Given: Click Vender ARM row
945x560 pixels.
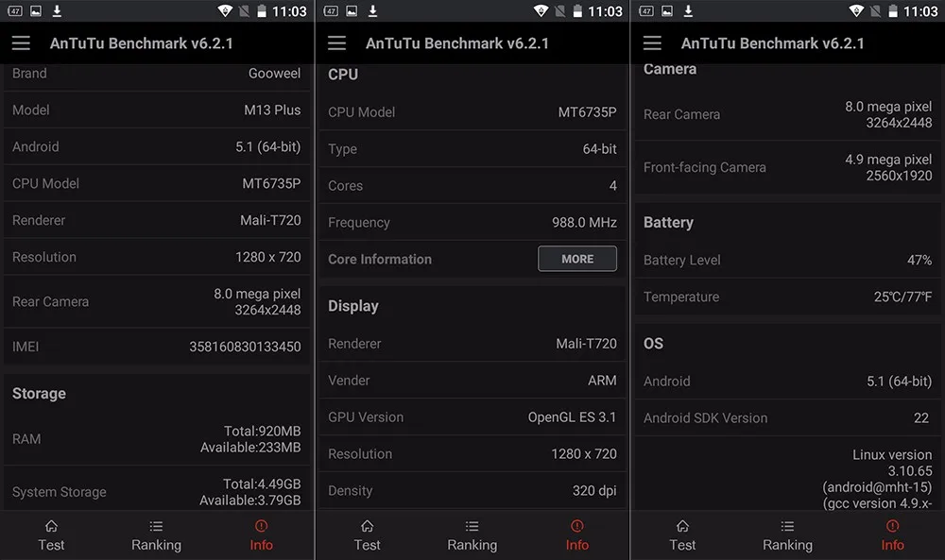Looking at the screenshot, I should click(472, 381).
